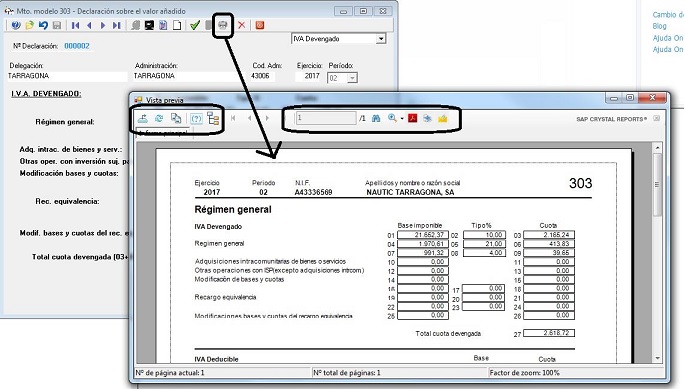Click the blue send icon next to PDF
Viewport: 685px width, 390px height.
click(x=427, y=118)
